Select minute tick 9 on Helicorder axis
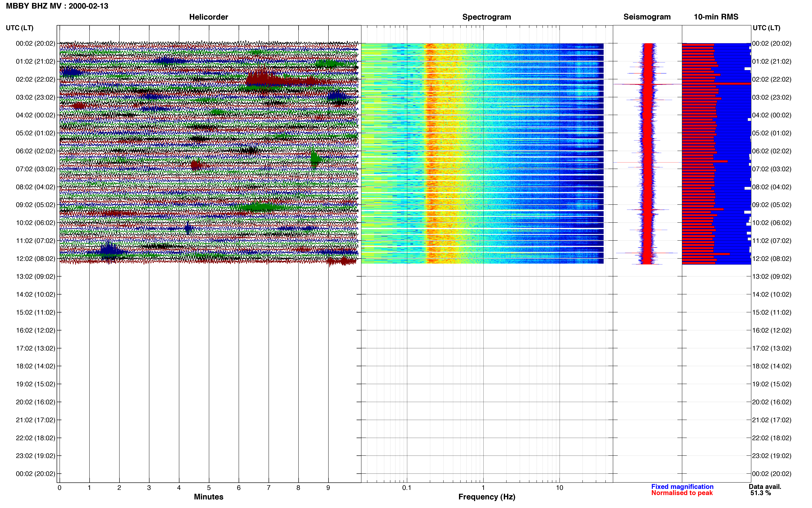The image size is (812, 508). (x=328, y=487)
